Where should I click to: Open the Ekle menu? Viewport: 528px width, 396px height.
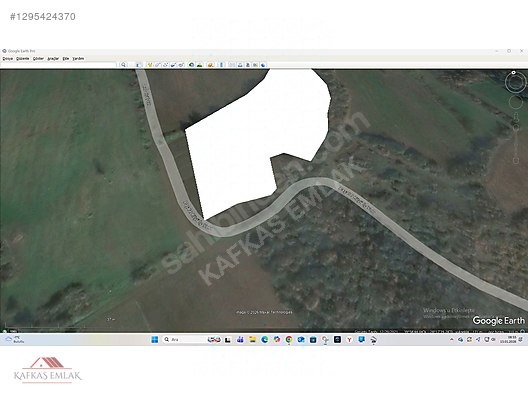(x=66, y=59)
